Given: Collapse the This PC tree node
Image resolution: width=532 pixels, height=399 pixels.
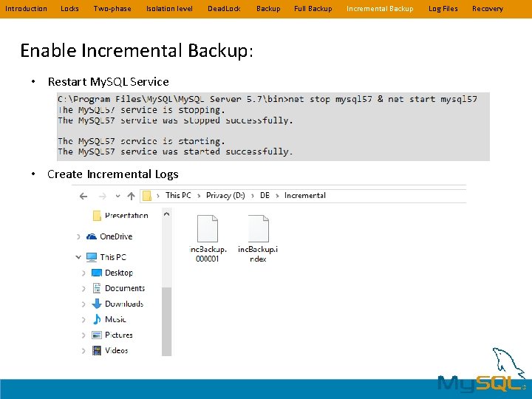Looking at the screenshot, I should (78, 257).
